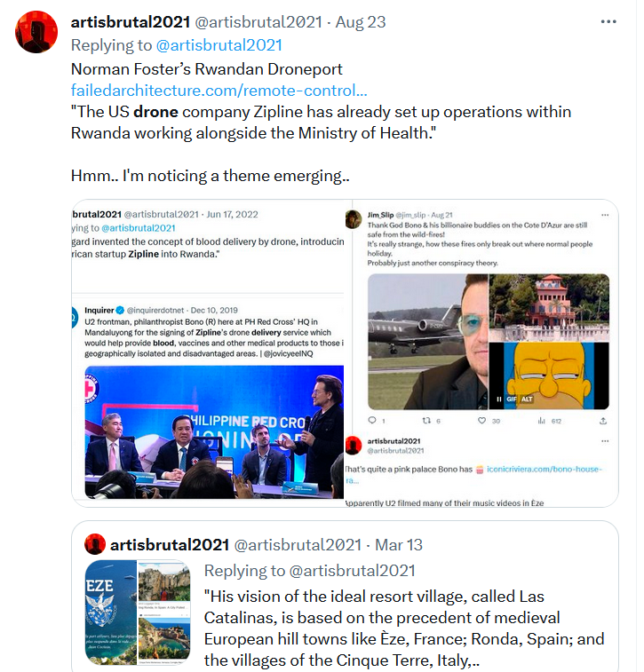The image size is (644, 672).
Task: Open the @artisbrutal2021 reply mention link
Action: (x=219, y=45)
